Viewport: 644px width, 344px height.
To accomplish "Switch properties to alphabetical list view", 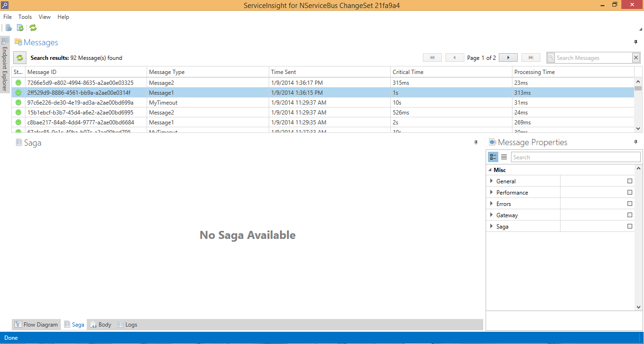I will (504, 157).
